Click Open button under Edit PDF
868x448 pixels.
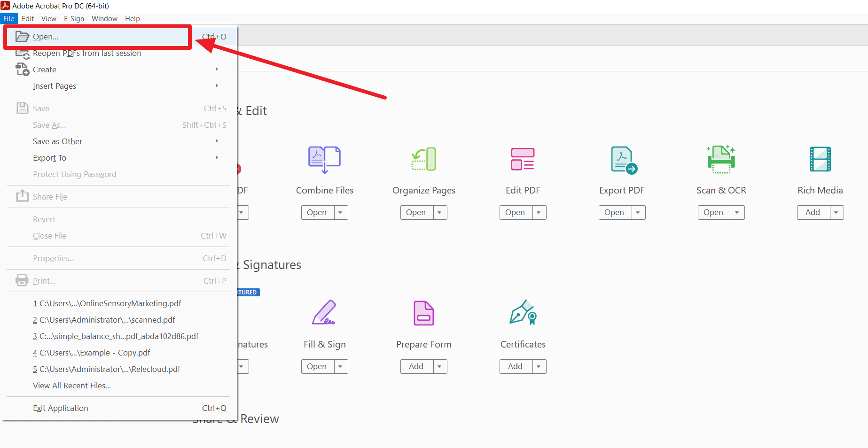coord(516,212)
